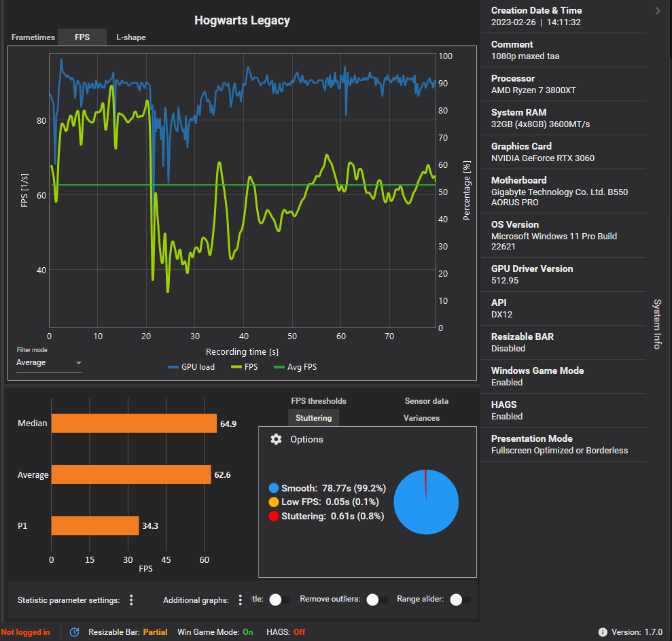Viewport: 672px width, 641px height.
Task: Click the Windows Game Mode Enabled value
Action: pos(507,382)
